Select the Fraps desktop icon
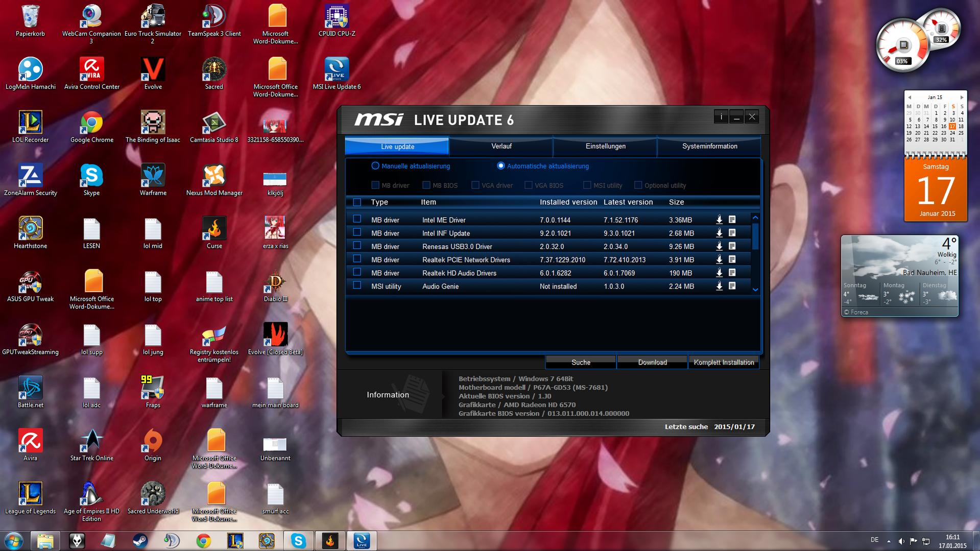The width and height of the screenshot is (980, 551). (153, 392)
